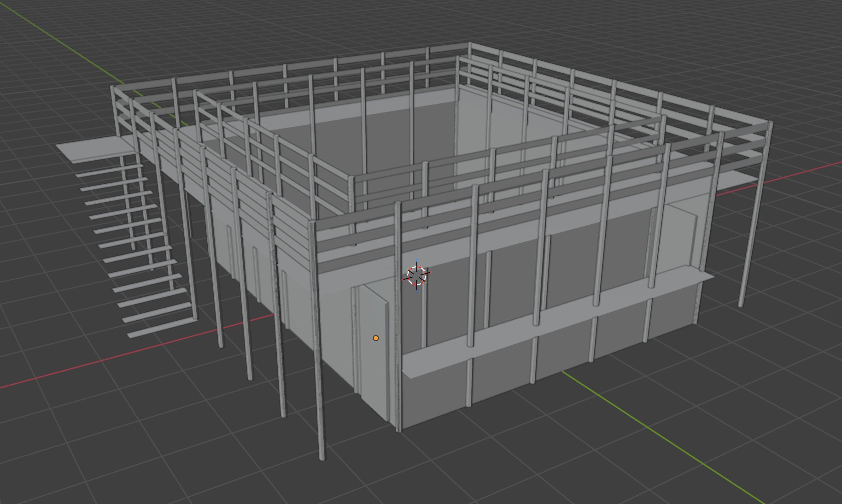Screen dimensions: 842x504
Task: Select the flat landing platform atop the staircase
Action: (97, 150)
